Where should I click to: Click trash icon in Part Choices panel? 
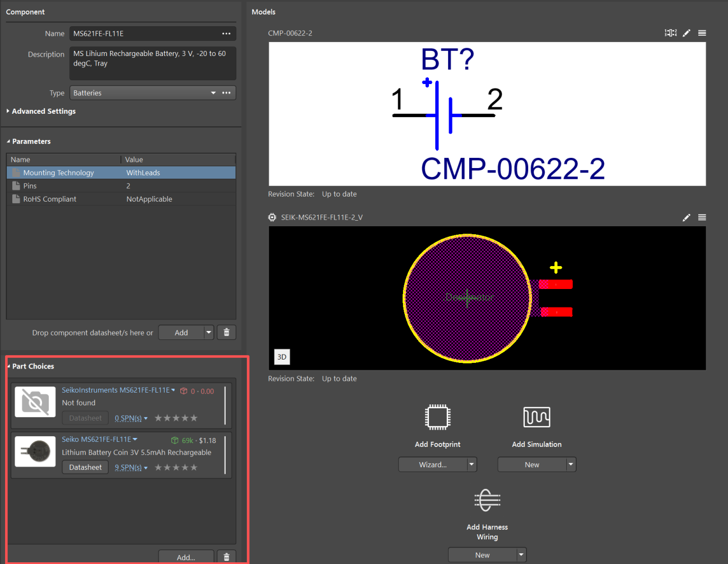227,557
